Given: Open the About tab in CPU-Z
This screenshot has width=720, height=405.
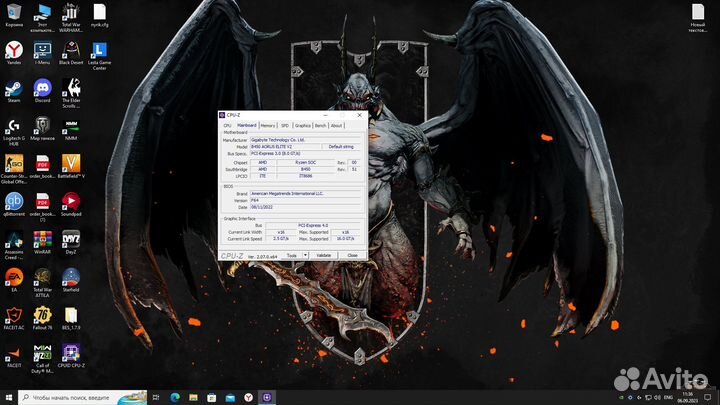Looking at the screenshot, I should pos(337,125).
